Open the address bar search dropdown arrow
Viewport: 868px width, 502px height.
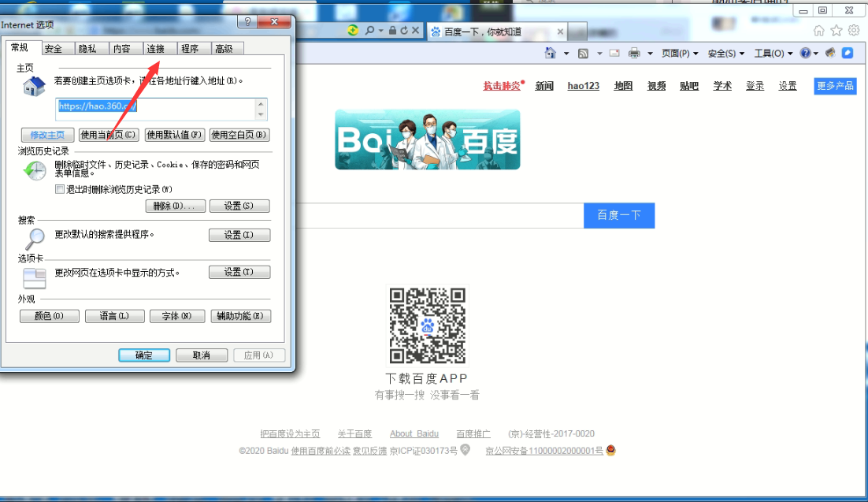(x=381, y=31)
